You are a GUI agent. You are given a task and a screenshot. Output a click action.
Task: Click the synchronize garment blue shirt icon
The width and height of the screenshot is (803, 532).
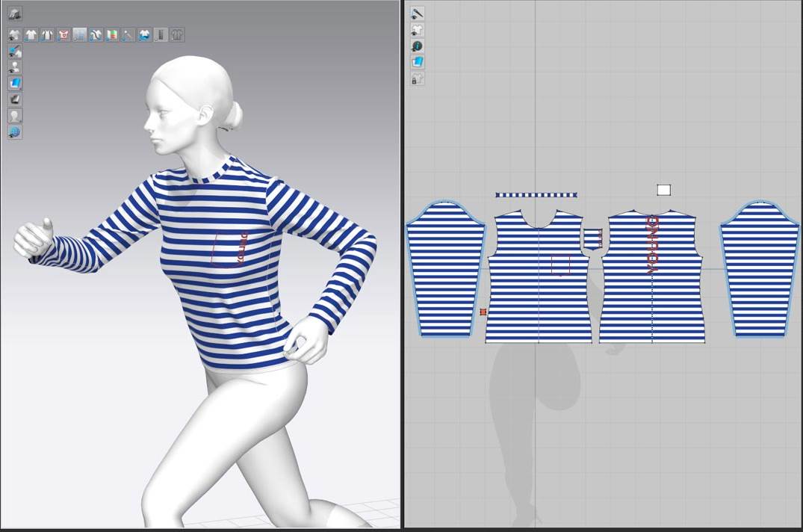[145, 34]
